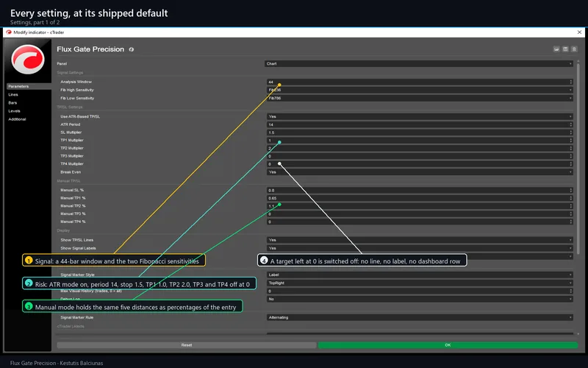Image resolution: width=588 pixels, height=368 pixels.
Task: Open the Bars tab
Action: click(12, 103)
